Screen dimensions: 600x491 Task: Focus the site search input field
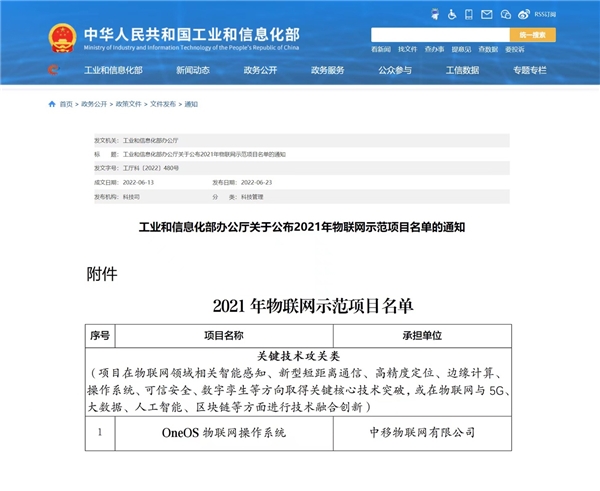point(440,35)
